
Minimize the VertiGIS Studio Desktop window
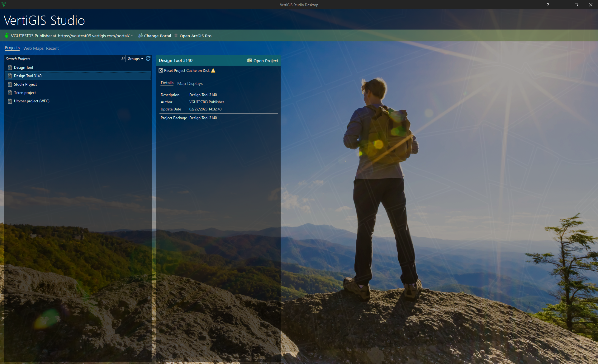pyautogui.click(x=562, y=5)
